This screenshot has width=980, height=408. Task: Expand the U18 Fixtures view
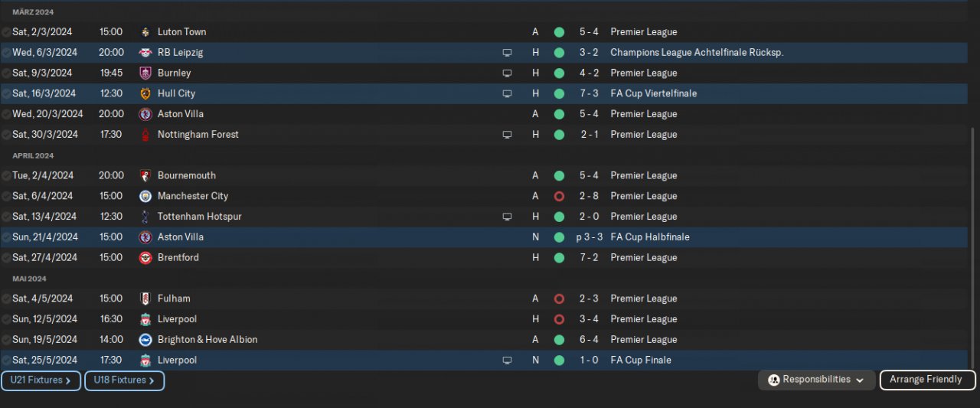pos(124,380)
